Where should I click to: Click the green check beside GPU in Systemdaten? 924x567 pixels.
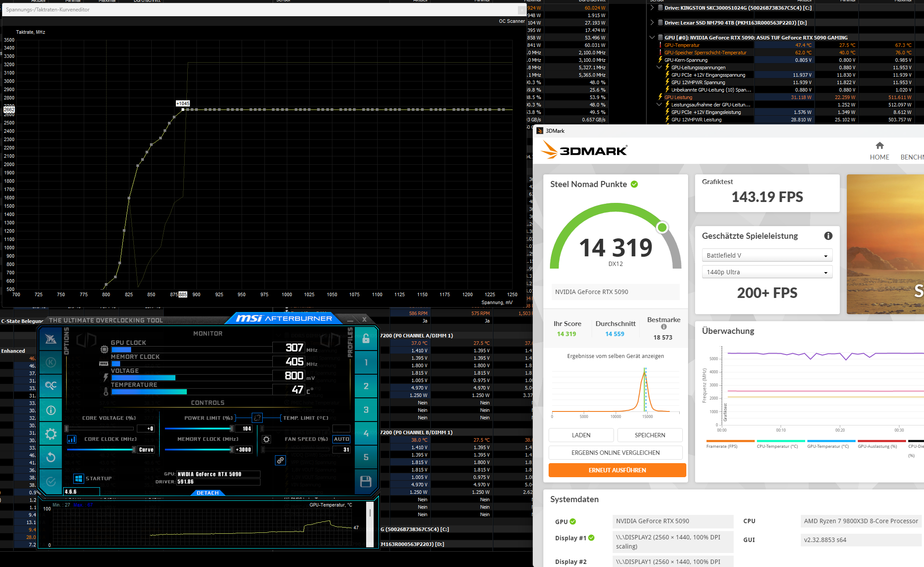click(573, 521)
